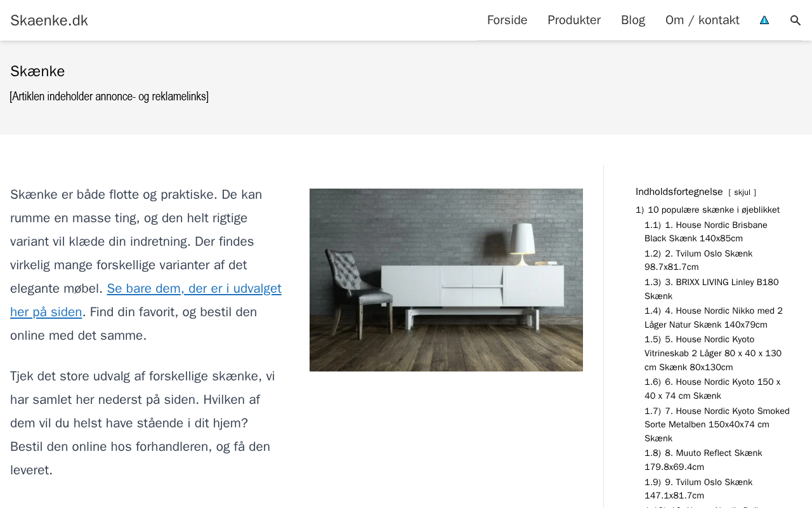
Task: Open the Produkter menu item
Action: pyautogui.click(x=574, y=20)
